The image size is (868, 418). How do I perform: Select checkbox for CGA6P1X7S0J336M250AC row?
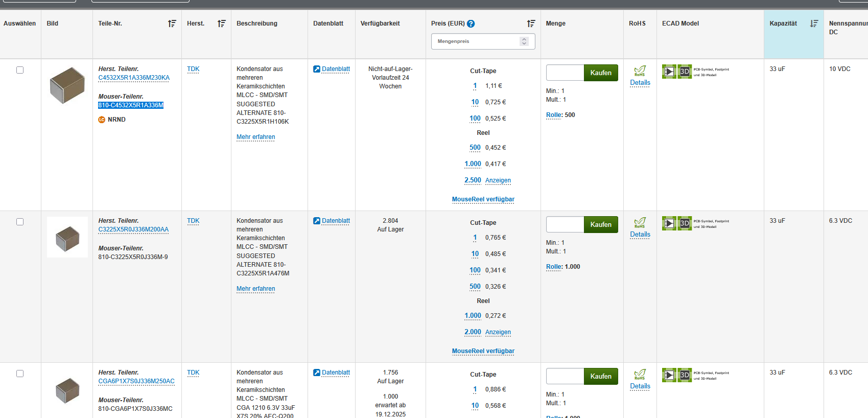tap(20, 374)
